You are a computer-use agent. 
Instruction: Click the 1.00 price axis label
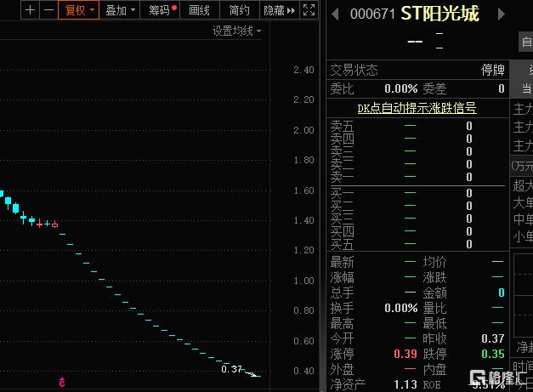click(x=303, y=281)
